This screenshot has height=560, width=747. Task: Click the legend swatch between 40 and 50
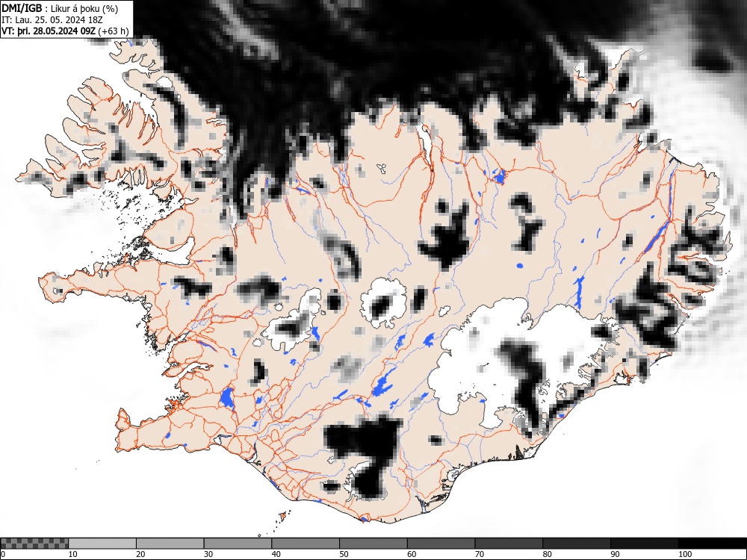[x=306, y=544]
